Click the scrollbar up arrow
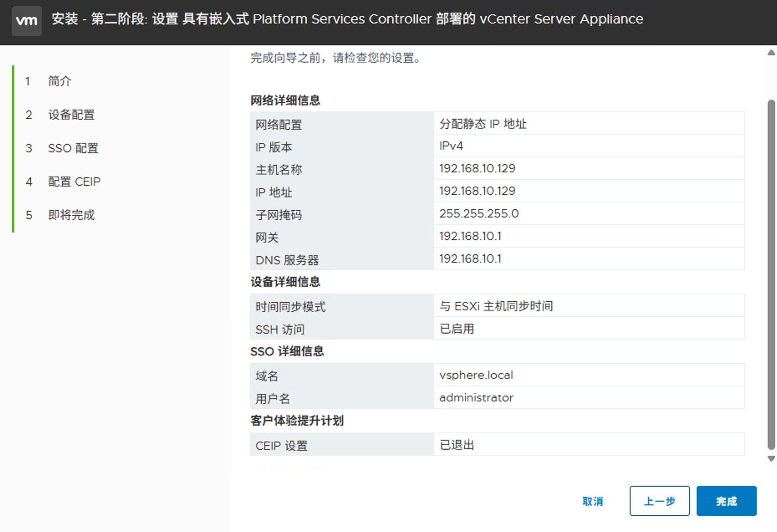This screenshot has height=532, width=777. point(771,53)
